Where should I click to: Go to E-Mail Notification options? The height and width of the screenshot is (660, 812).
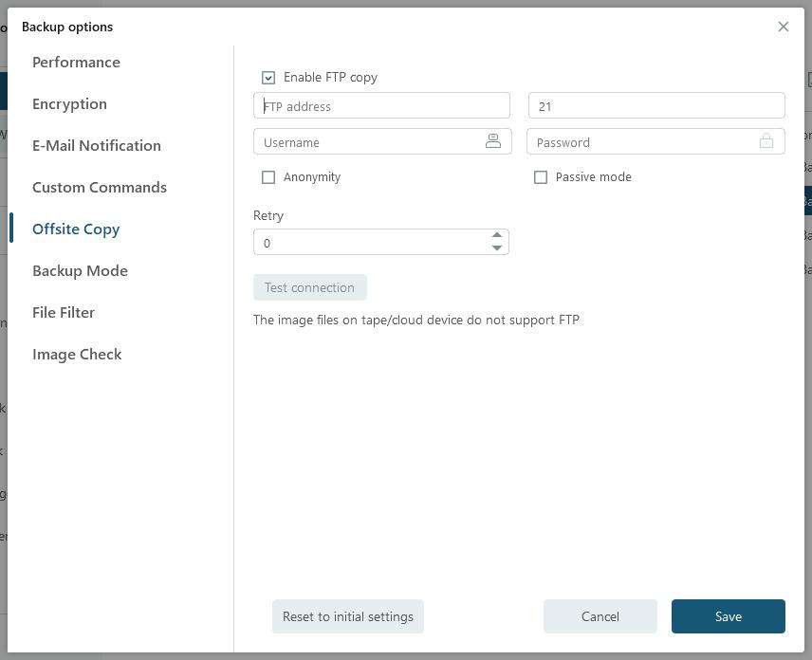point(97,146)
